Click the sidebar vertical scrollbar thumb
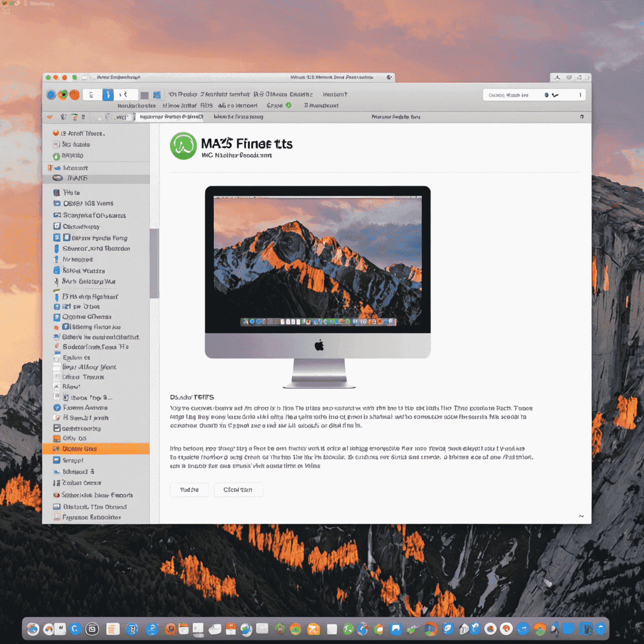Viewport: 644px width, 644px height. pos(154,263)
